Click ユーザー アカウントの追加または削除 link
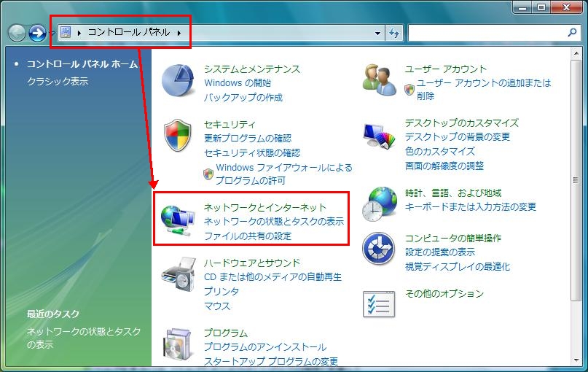588x372 pixels. (x=484, y=89)
